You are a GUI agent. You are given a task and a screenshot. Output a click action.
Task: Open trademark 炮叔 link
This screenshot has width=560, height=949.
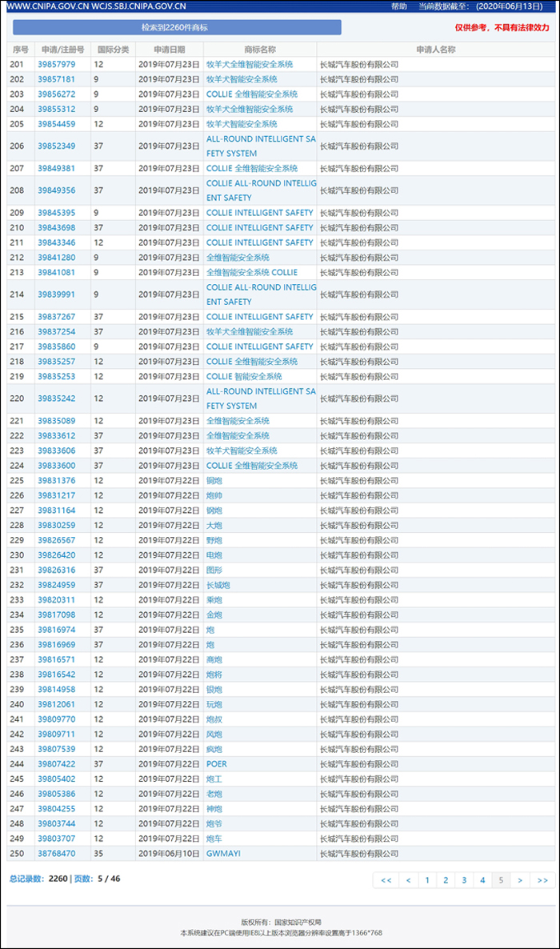[214, 719]
